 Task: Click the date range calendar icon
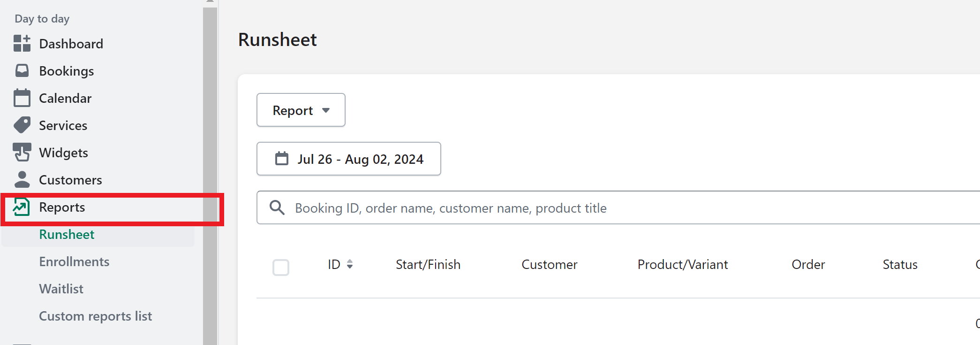(282, 159)
